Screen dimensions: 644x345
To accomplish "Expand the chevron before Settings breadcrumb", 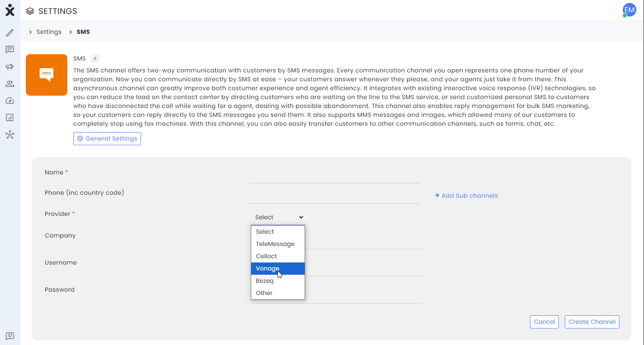I will (31, 32).
